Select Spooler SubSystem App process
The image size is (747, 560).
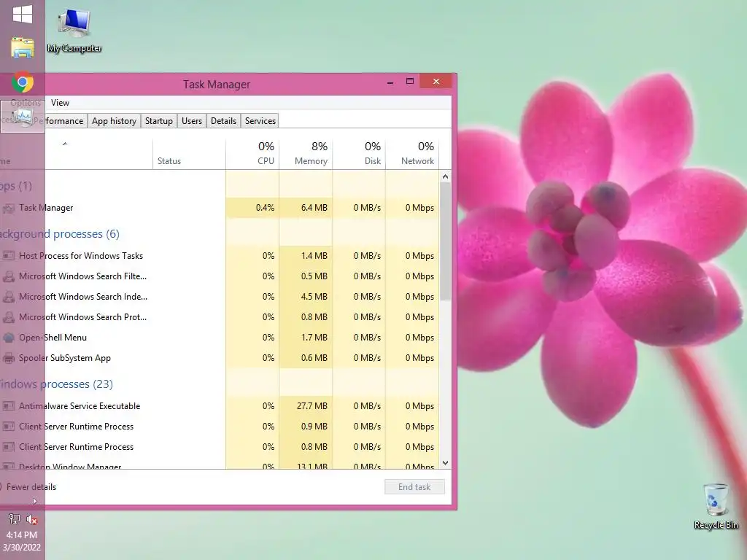coord(219,358)
